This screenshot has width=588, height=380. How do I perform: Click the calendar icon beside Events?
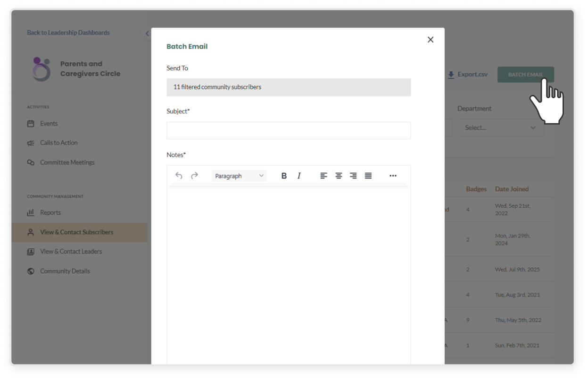pos(31,124)
